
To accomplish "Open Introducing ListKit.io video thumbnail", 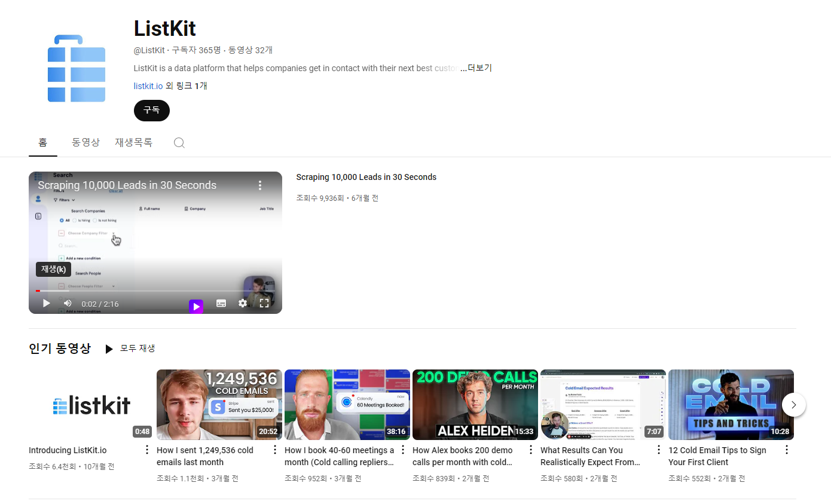I will (x=91, y=405).
